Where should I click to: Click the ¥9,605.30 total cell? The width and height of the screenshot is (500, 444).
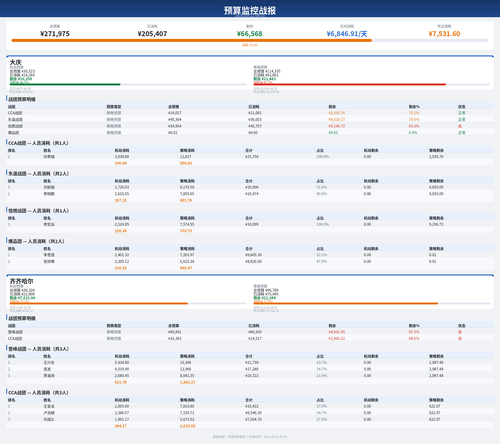253,255
